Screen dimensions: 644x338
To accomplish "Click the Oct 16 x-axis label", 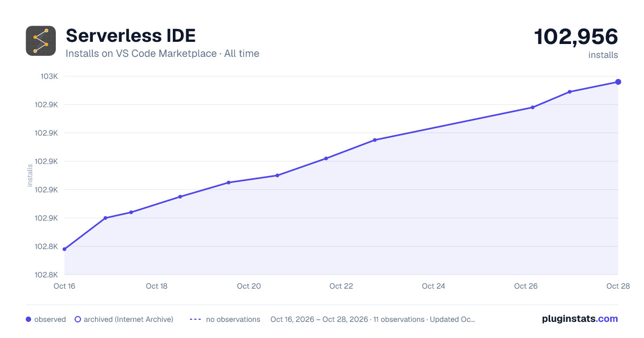I will pos(64,286).
